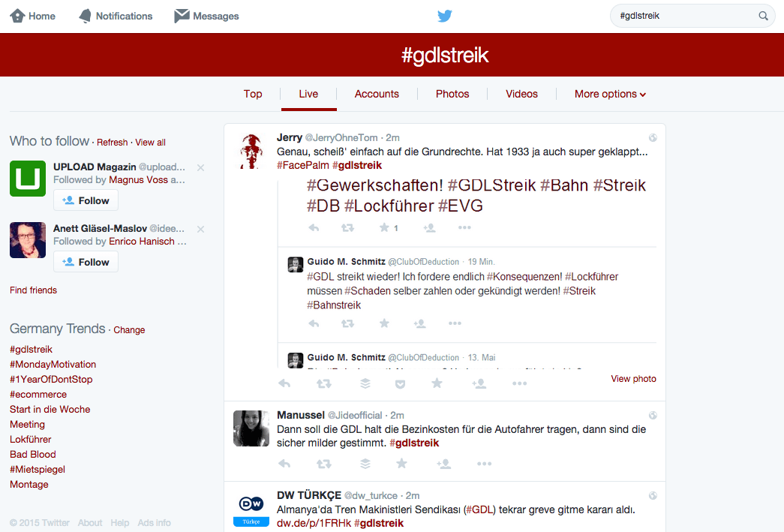784x532 pixels.
Task: Follow user from the embedded #Gewerkschaften tweet
Action: click(429, 228)
